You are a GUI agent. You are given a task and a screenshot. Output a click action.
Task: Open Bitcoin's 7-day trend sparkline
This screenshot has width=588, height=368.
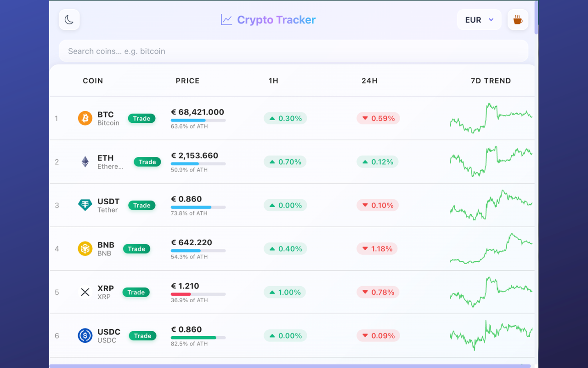pos(491,118)
